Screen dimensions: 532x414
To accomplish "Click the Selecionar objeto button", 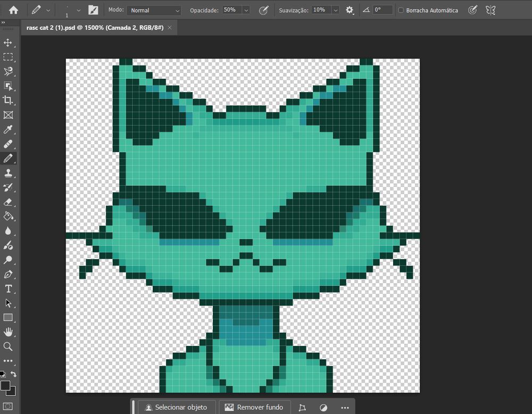I will point(175,407).
